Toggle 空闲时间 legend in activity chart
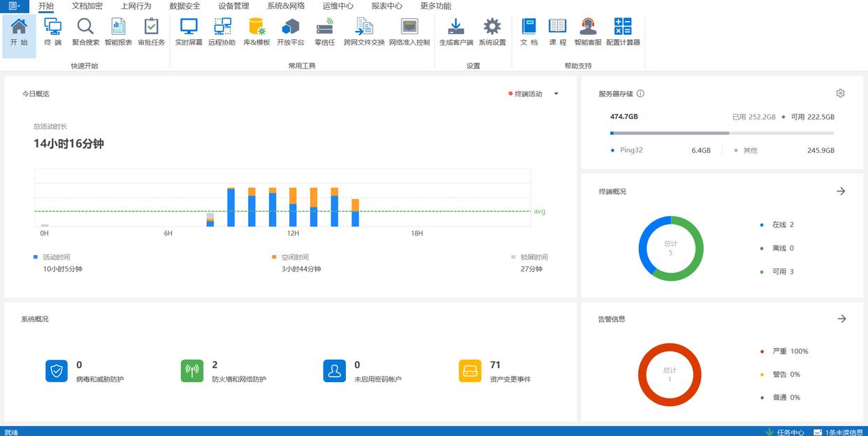This screenshot has height=436, width=868. [x=294, y=257]
